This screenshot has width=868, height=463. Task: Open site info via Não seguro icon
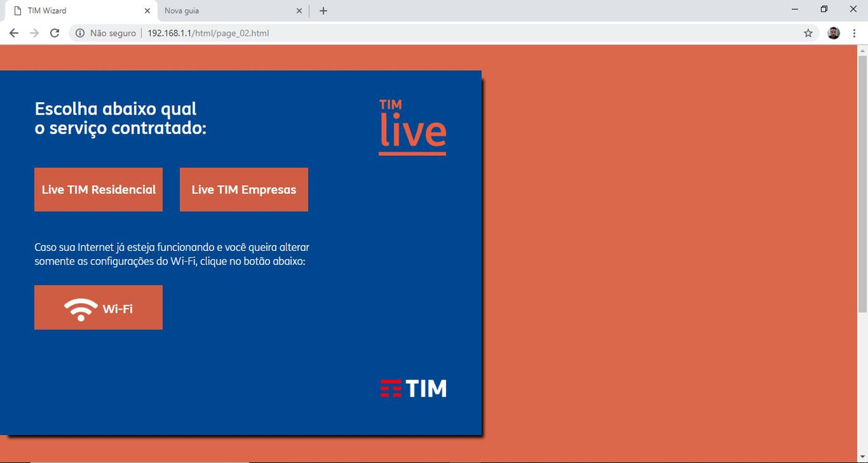(80, 33)
